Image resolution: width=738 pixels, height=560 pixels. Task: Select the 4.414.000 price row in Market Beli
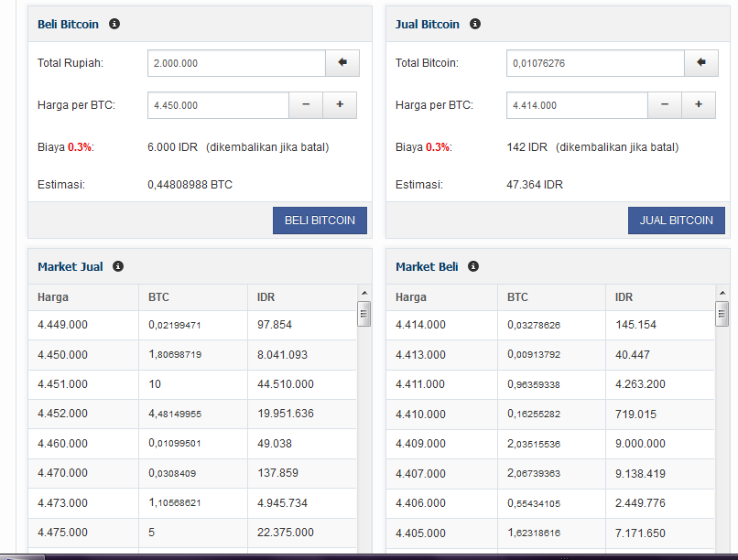[550, 325]
